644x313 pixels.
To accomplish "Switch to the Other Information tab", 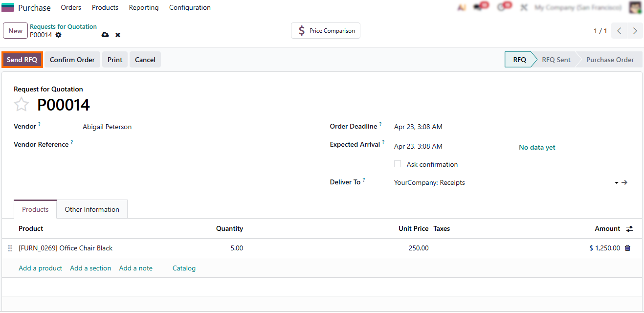I will (92, 209).
